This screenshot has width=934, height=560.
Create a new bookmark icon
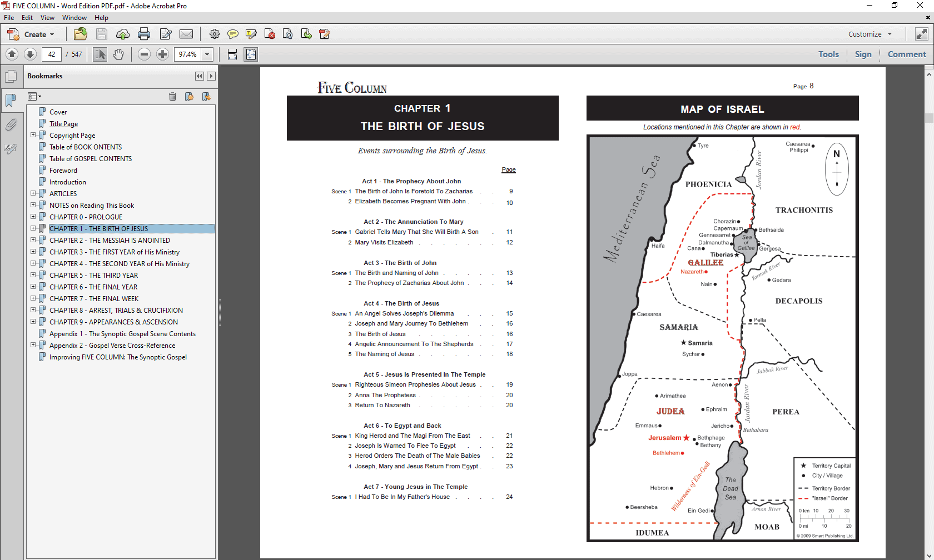tap(190, 97)
